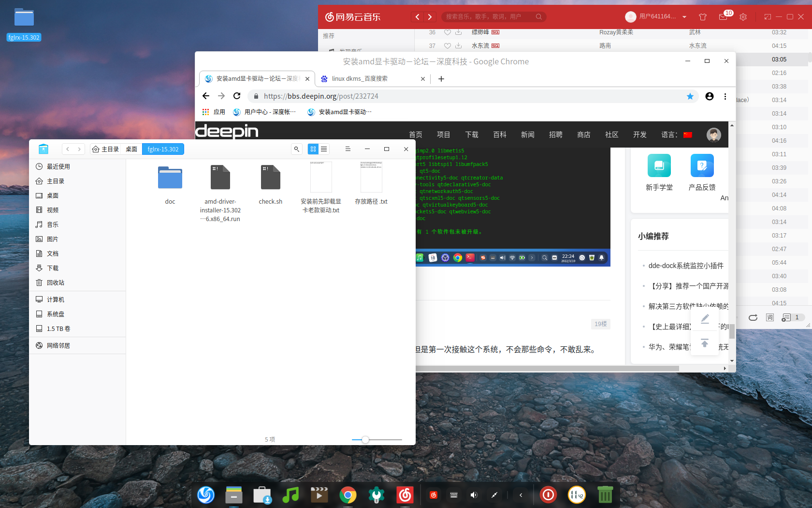
Task: Open the dde-dock系统监控小插件 recommended post
Action: pos(686,266)
